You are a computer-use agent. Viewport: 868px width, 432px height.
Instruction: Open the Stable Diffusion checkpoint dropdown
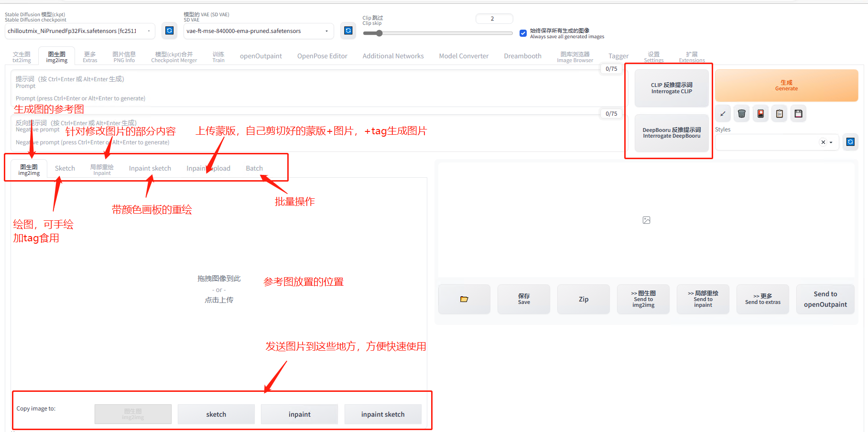coord(80,31)
